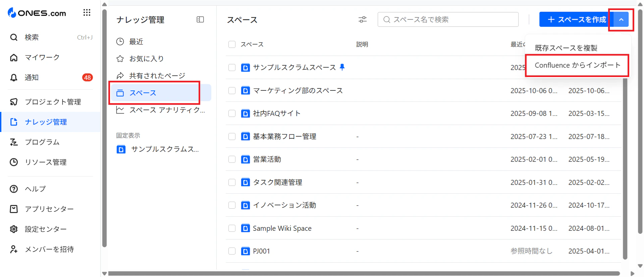
Task: Toggle the select-all checkbox in スペース header
Action: tap(232, 44)
